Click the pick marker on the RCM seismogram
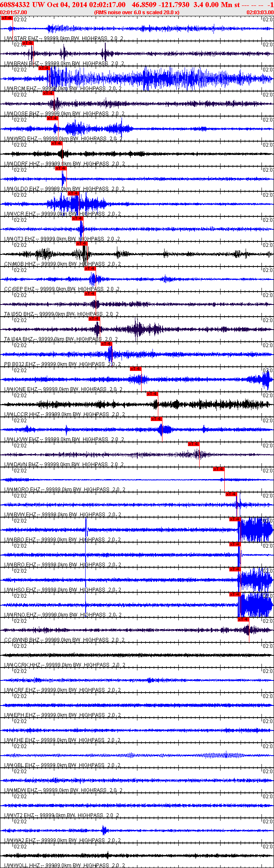The height and width of the screenshot is (868, 274). [44, 68]
